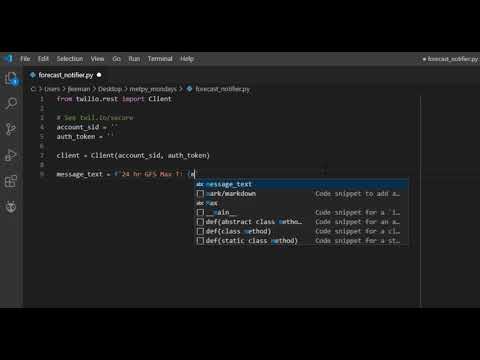Open the Terminal menu
The height and width of the screenshot is (360, 480).
(x=160, y=59)
